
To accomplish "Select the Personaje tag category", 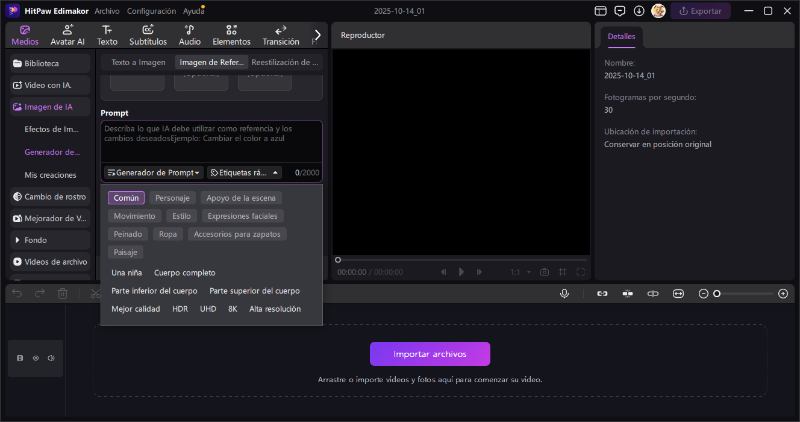I will [x=171, y=198].
